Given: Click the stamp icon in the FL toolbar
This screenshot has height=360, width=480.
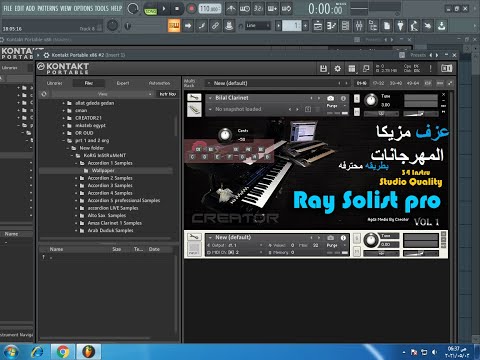Looking at the screenshot, I should [229, 26].
